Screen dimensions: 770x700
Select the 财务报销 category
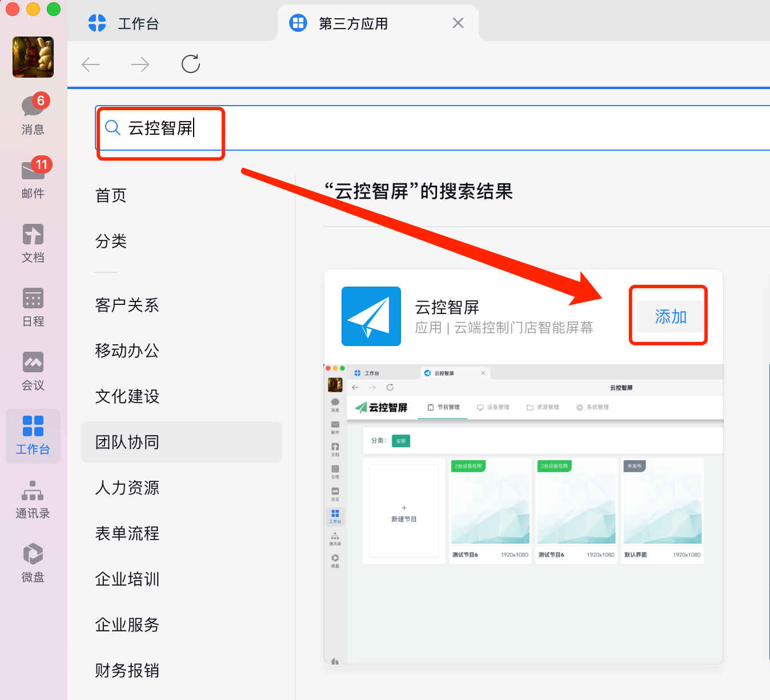127,670
